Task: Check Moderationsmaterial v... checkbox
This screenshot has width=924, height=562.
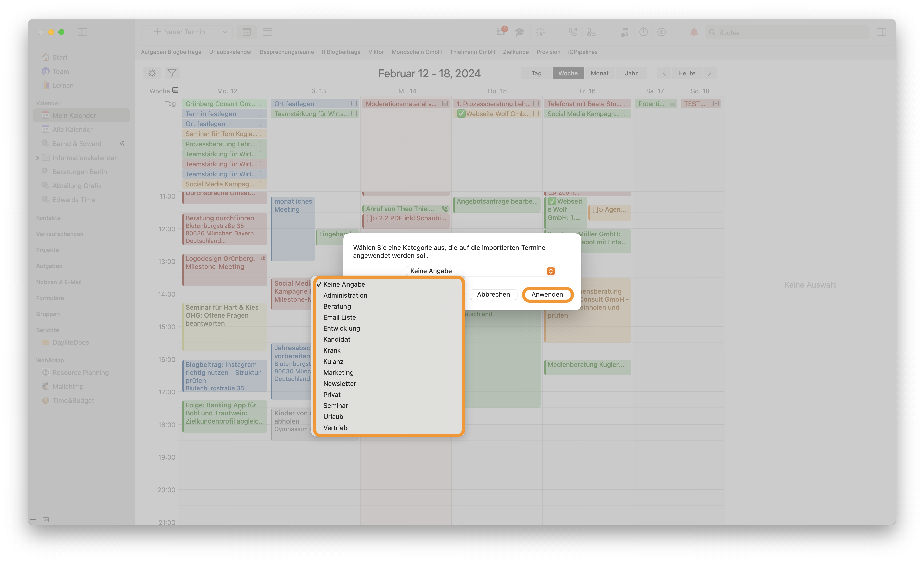Action: 445,103
